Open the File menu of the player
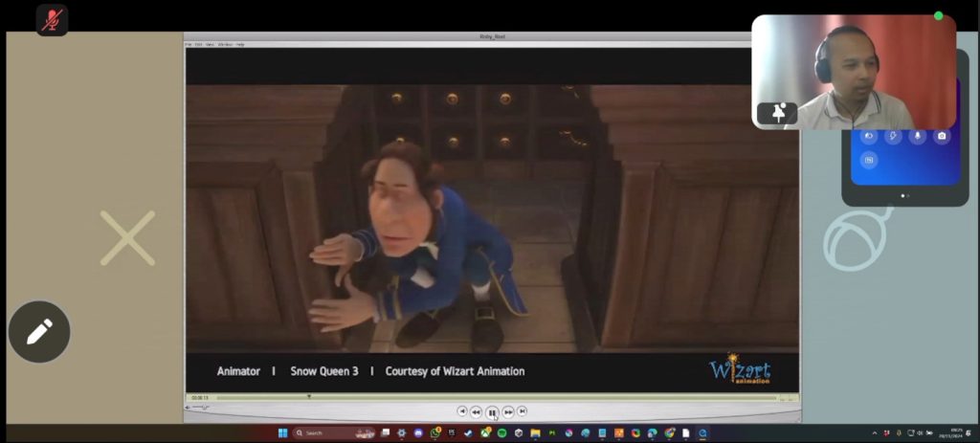The width and height of the screenshot is (980, 443). [x=189, y=44]
